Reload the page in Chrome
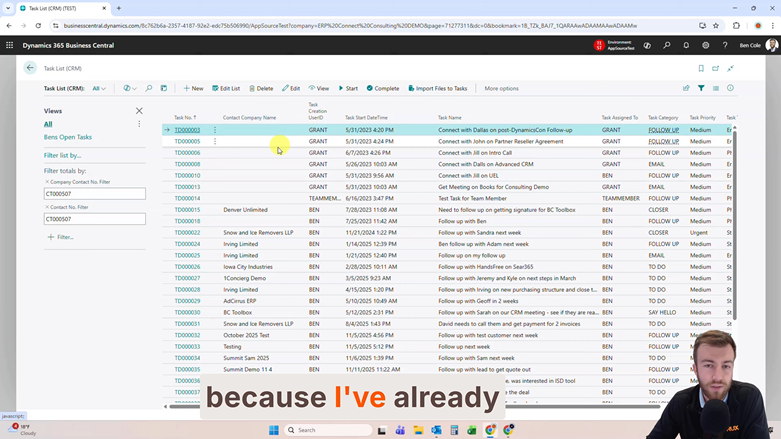The height and width of the screenshot is (439, 781). pyautogui.click(x=38, y=25)
